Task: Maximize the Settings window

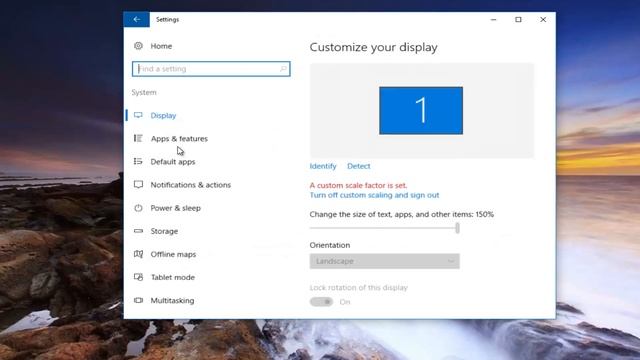Action: pos(518,19)
